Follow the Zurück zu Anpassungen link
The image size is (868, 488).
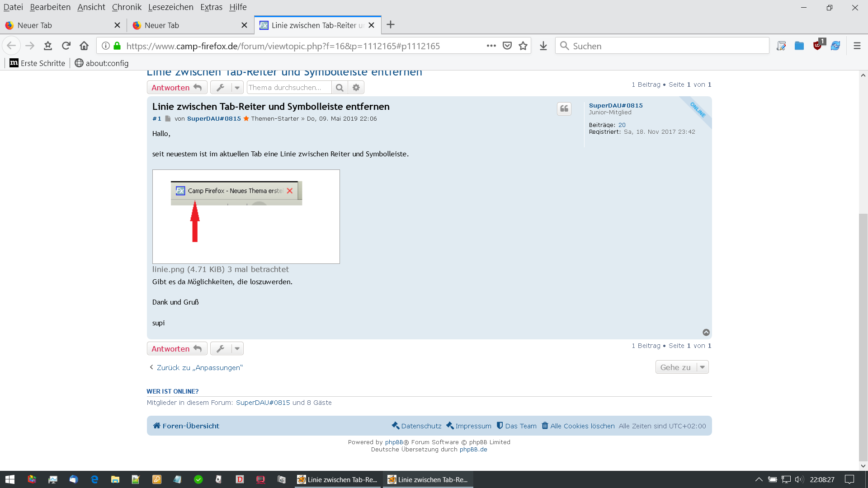tap(199, 368)
